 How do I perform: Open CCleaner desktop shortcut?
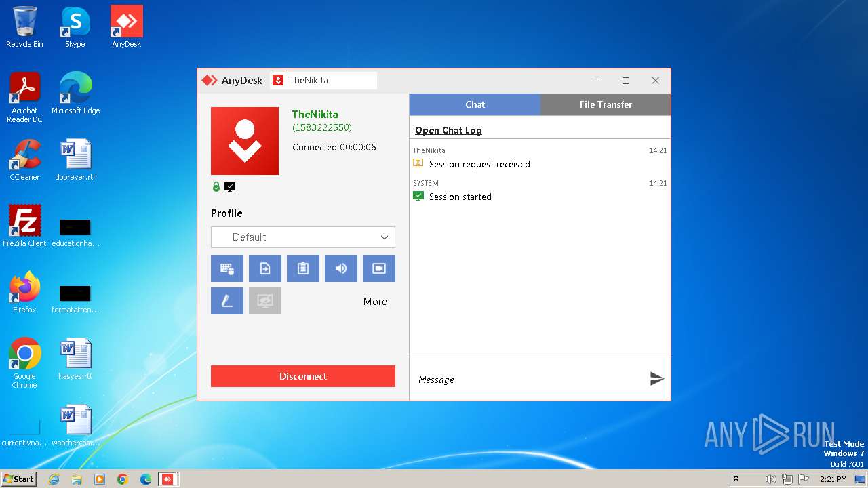[24, 160]
